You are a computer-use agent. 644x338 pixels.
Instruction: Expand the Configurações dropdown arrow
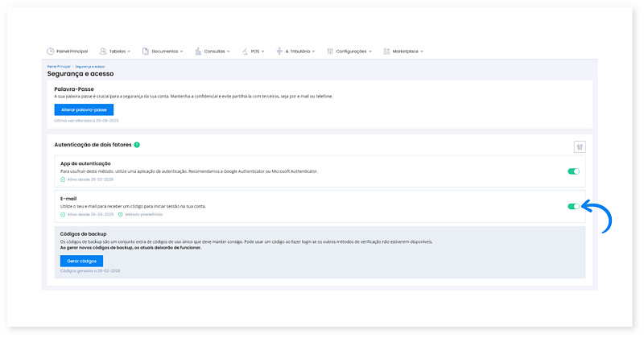(x=370, y=52)
